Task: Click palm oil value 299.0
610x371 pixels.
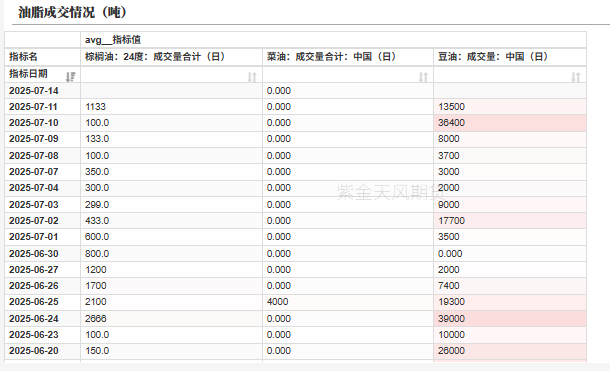Action: [x=97, y=205]
